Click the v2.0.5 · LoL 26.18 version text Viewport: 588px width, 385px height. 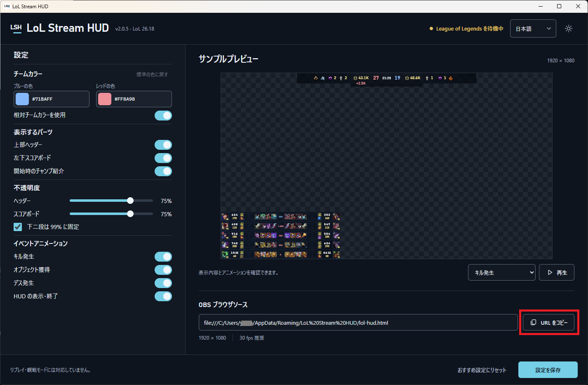[x=135, y=29]
